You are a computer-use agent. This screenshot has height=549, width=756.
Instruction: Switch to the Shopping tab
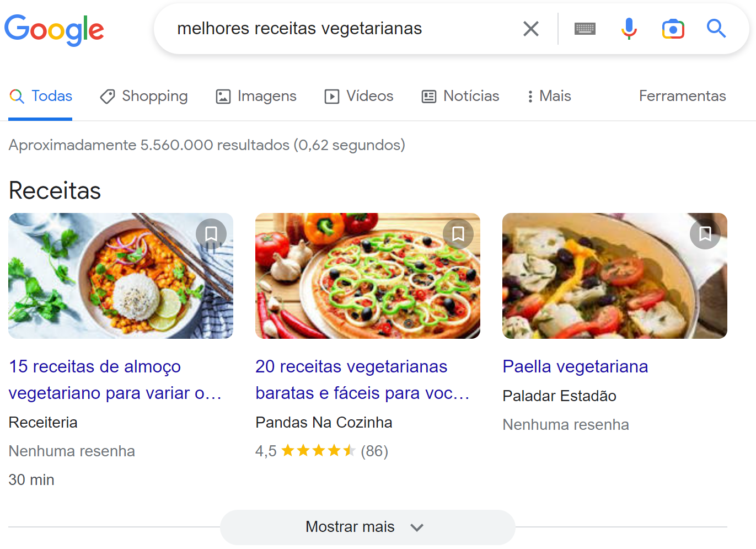[143, 96]
